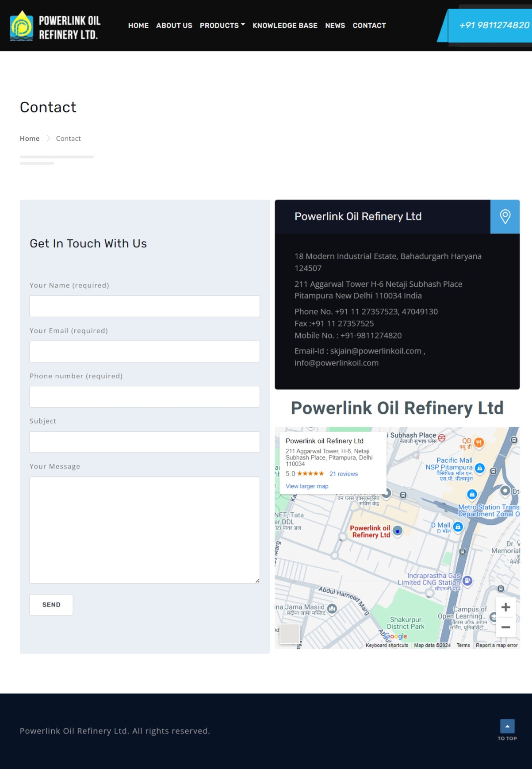Open the 21 reviews link
Viewport: 532px width, 769px height.
click(343, 474)
